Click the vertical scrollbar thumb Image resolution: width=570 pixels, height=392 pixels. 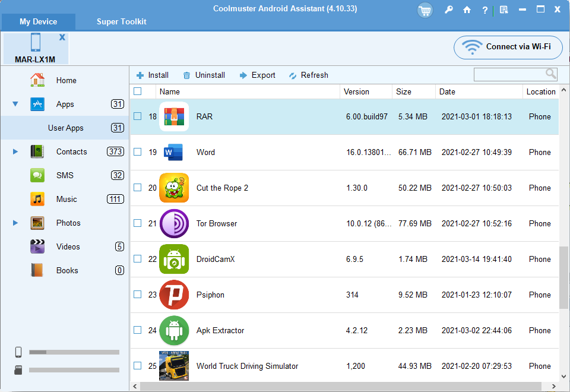(563, 278)
